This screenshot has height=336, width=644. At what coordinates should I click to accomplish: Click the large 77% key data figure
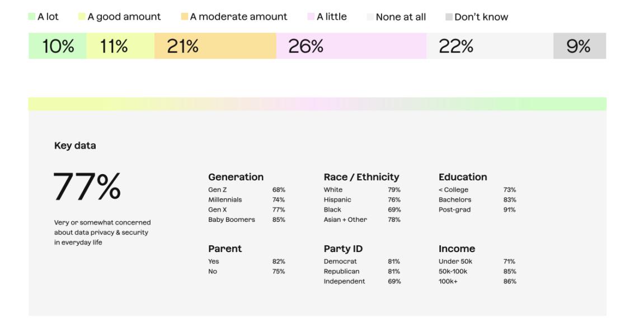(x=87, y=186)
